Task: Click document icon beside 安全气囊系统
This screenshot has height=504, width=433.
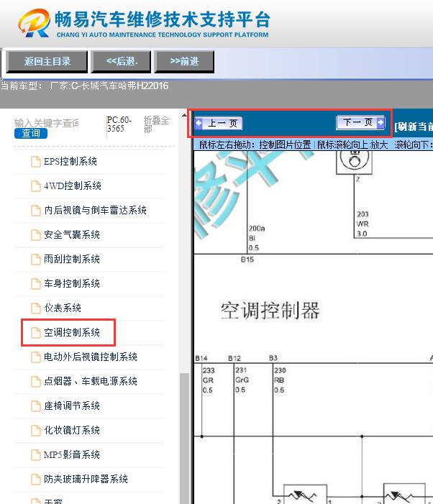Action: pyautogui.click(x=36, y=235)
